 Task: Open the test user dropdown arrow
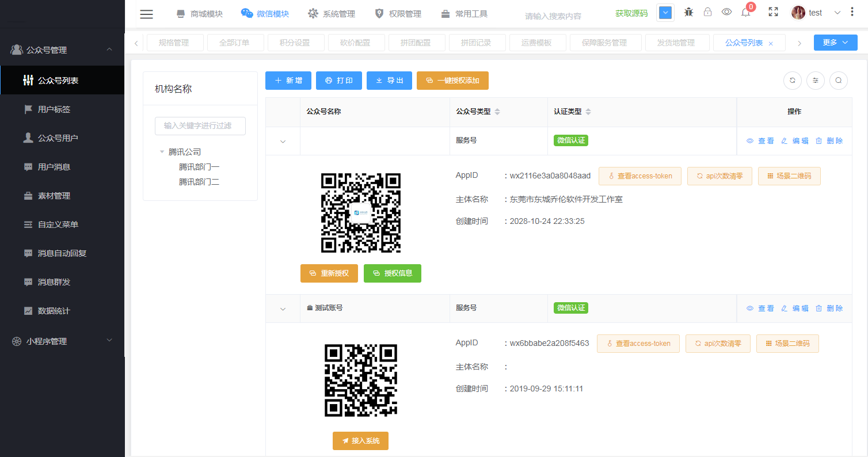pos(837,13)
